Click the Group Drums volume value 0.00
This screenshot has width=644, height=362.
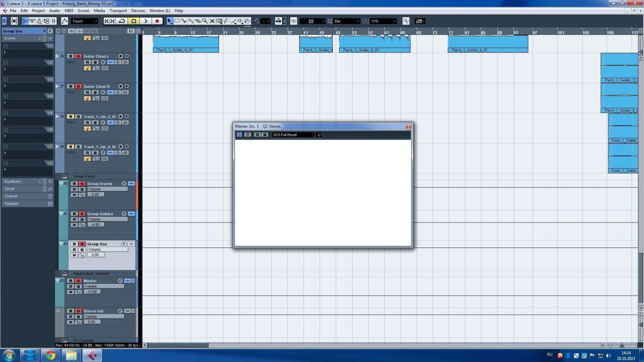coord(95,195)
